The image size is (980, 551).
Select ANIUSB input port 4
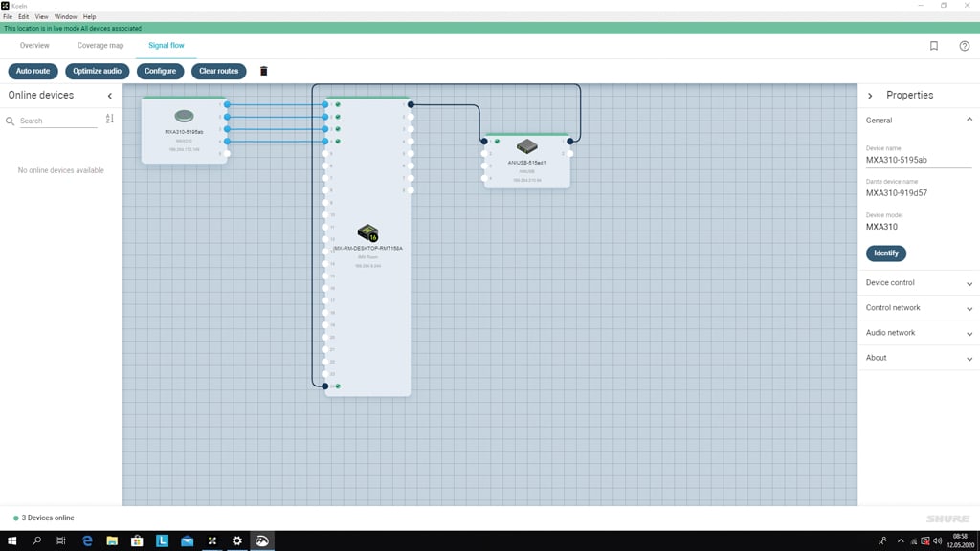click(484, 178)
